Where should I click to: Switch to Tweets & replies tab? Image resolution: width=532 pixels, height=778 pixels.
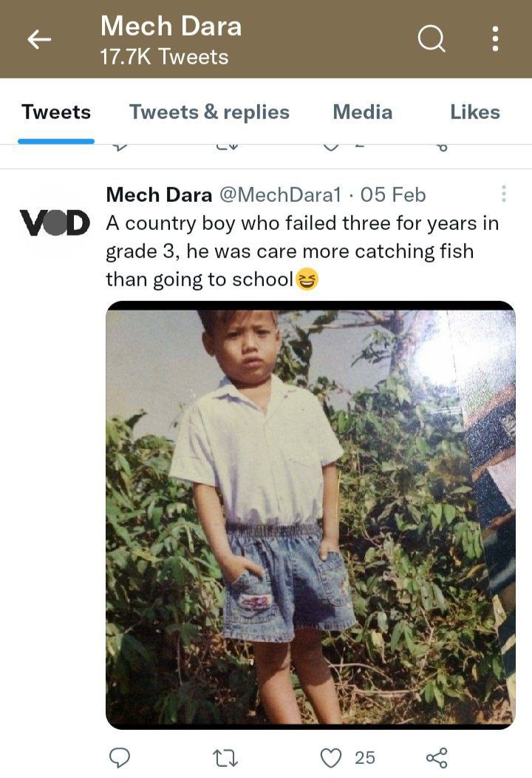pos(209,112)
